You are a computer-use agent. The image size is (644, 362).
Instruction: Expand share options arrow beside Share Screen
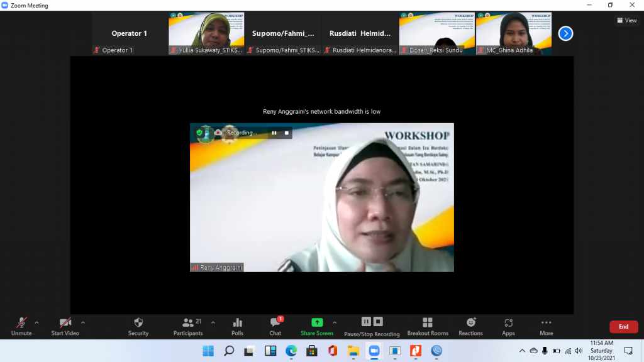(x=334, y=322)
